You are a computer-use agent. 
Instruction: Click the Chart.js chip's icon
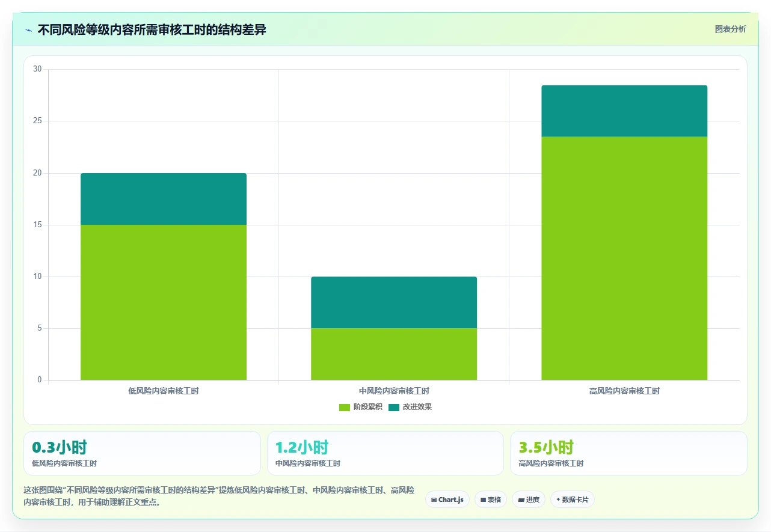434,500
